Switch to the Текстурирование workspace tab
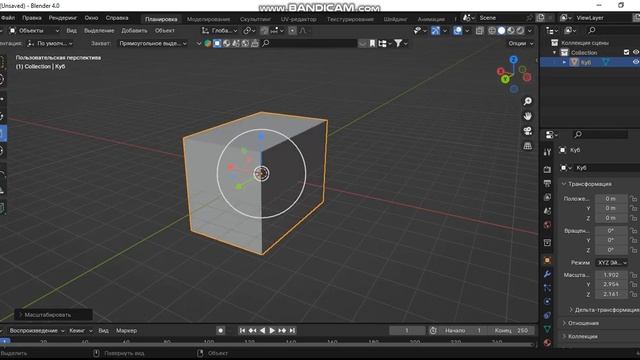The image size is (640, 360). click(x=350, y=19)
